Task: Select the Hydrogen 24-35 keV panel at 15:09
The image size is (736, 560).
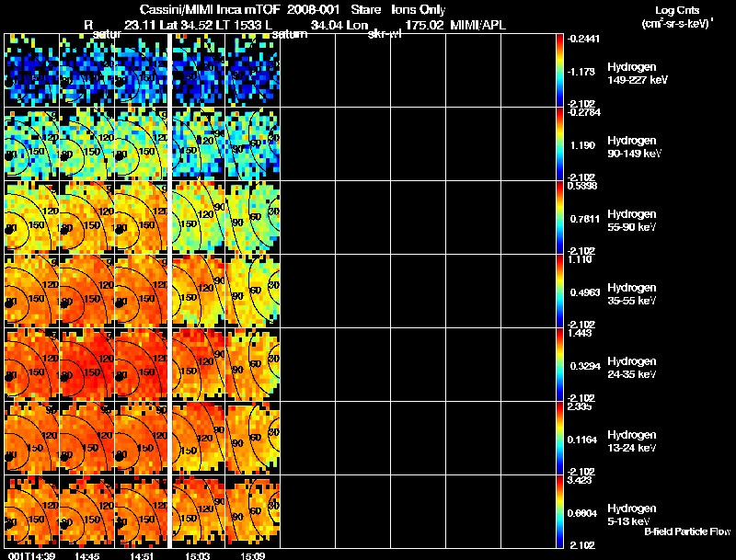Action: point(252,365)
